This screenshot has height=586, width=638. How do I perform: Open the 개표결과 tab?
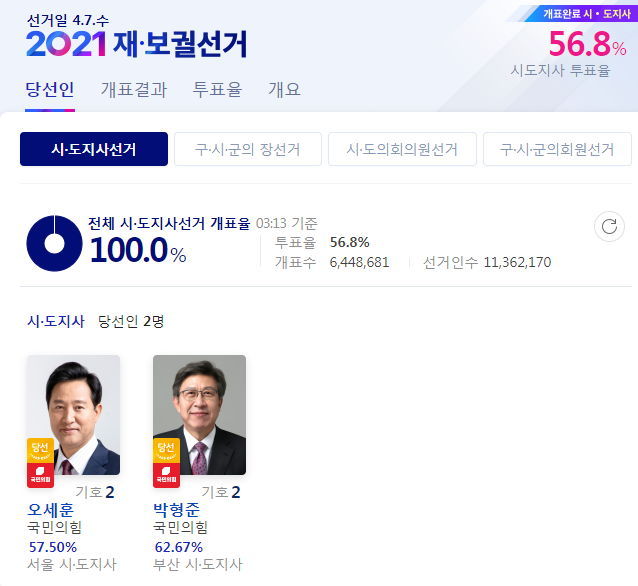coord(134,90)
